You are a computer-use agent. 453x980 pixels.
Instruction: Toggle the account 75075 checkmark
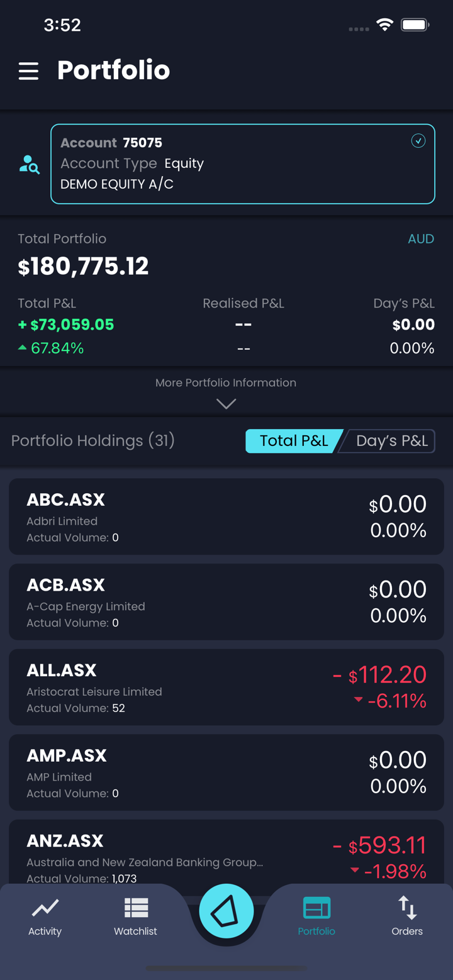(x=418, y=141)
